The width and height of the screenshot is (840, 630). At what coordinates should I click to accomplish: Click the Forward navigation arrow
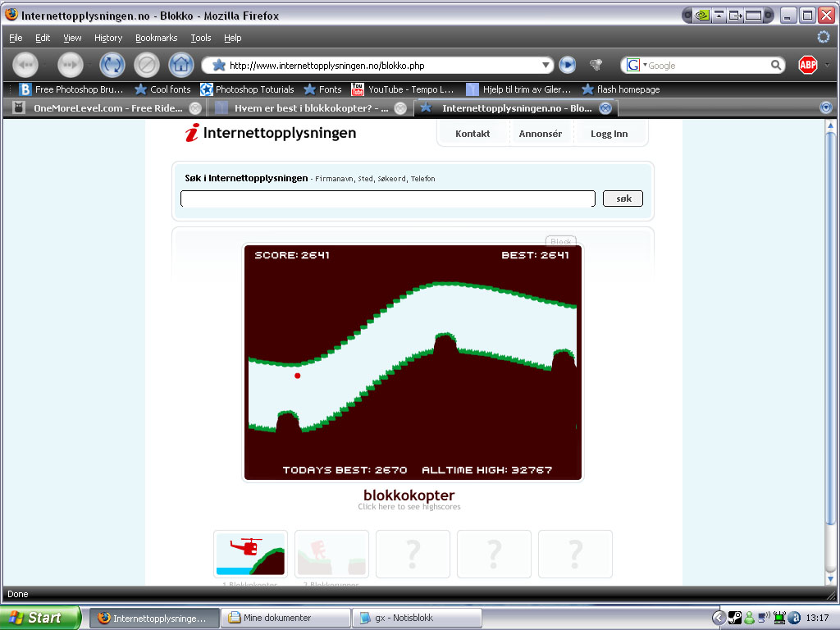tap(71, 66)
